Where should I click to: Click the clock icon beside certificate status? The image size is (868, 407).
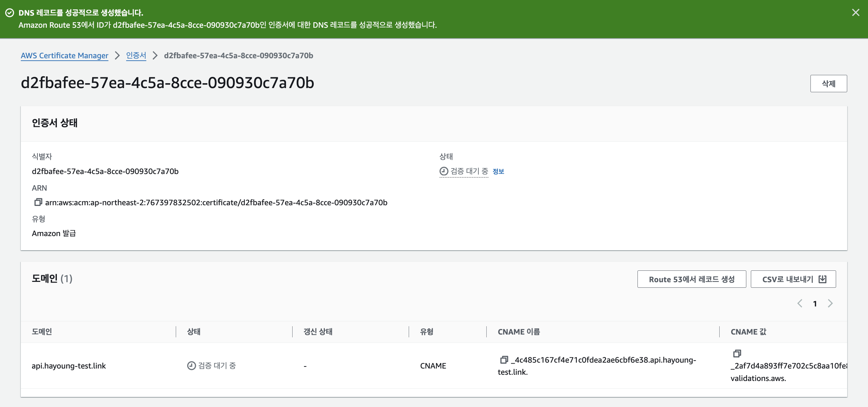(444, 171)
